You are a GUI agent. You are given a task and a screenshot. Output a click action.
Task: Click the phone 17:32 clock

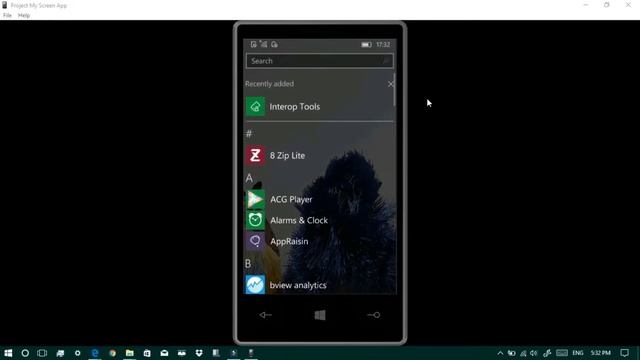[x=383, y=44]
